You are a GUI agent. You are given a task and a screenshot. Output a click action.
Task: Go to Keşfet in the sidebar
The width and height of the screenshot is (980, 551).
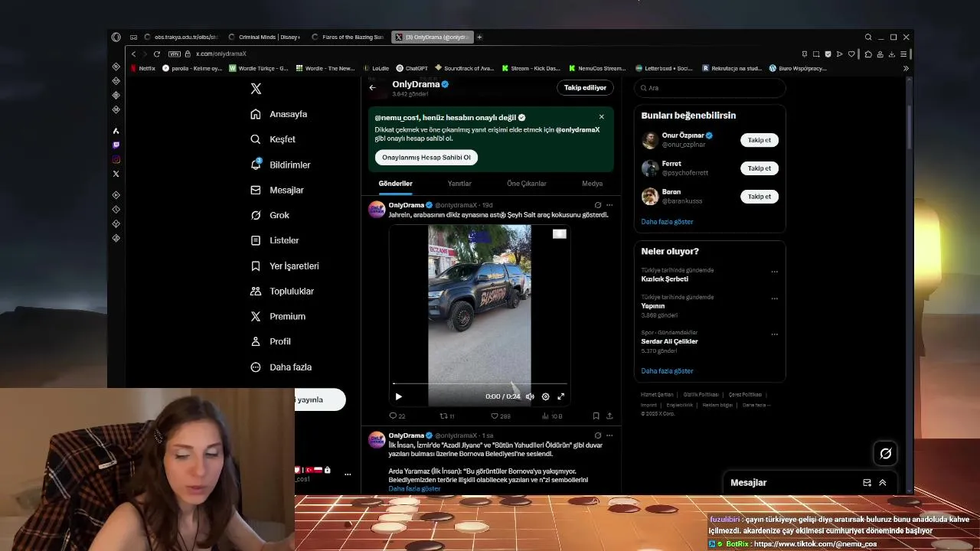[x=273, y=139]
